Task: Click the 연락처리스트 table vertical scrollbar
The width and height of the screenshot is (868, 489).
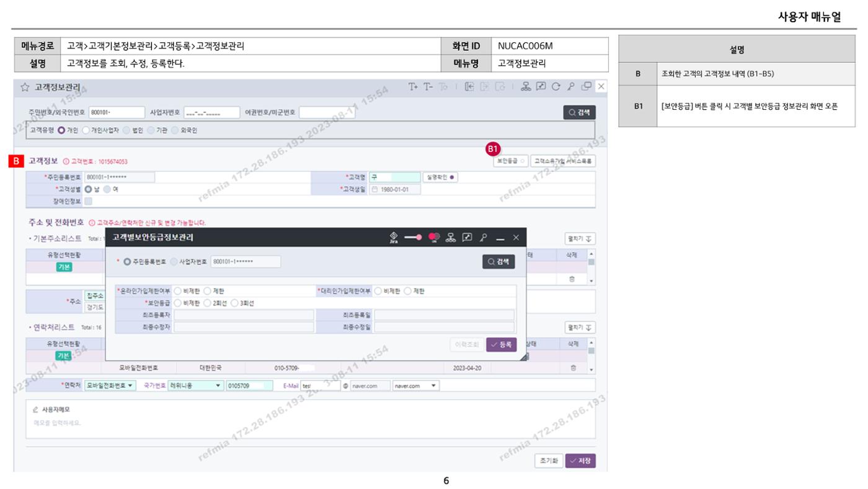Action: pyautogui.click(x=591, y=356)
